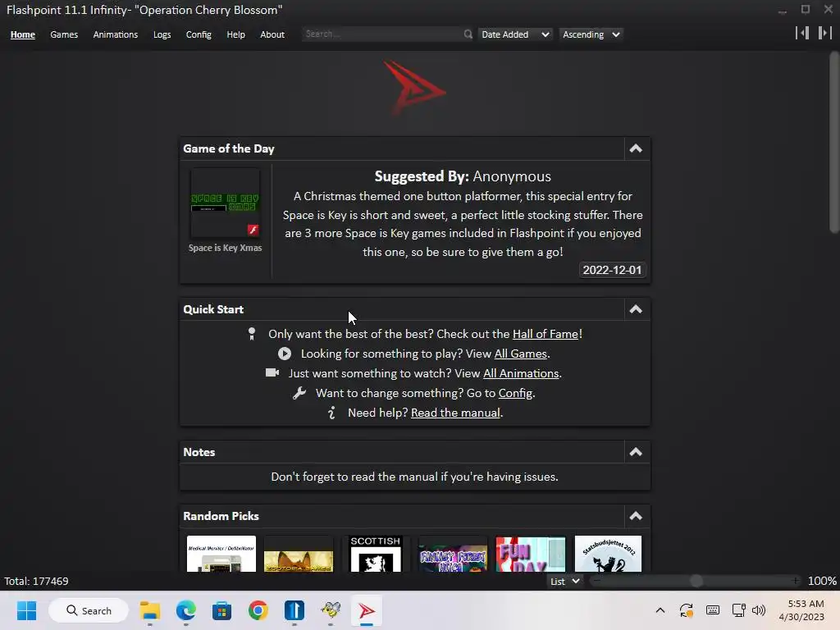Follow the Read the manual link
The image size is (840, 630).
[455, 413]
